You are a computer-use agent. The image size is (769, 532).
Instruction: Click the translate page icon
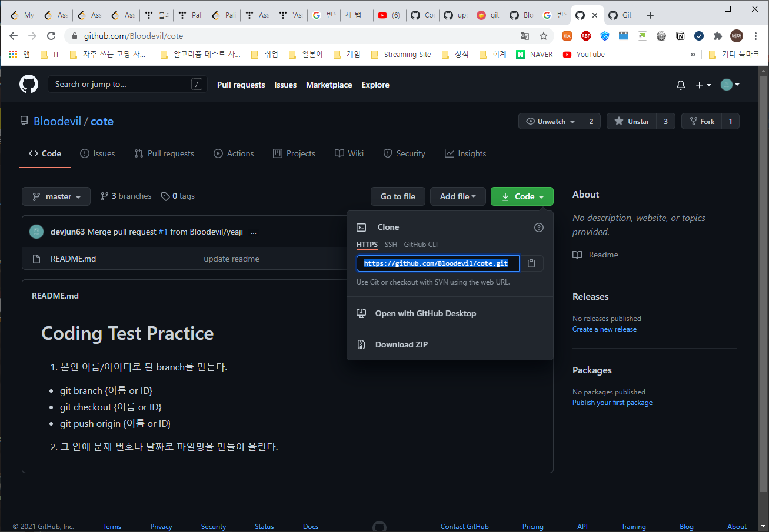[525, 36]
